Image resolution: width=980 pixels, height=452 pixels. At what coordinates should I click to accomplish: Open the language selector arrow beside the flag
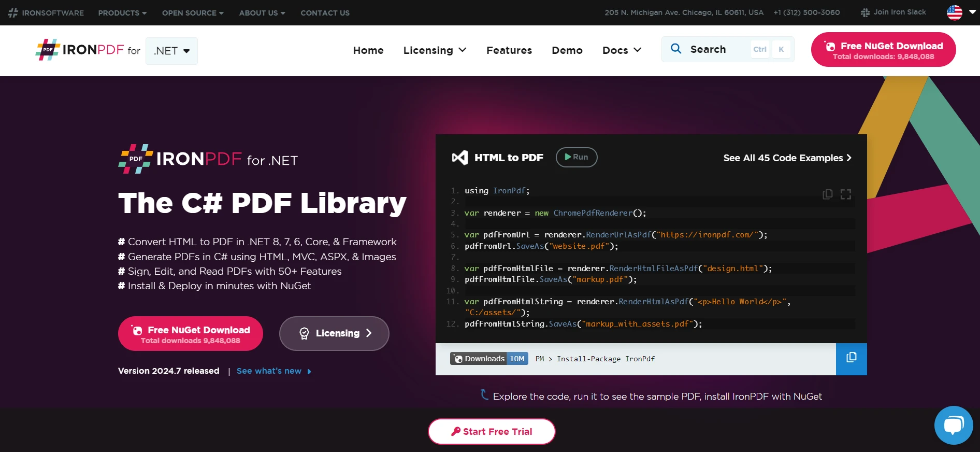(x=972, y=12)
